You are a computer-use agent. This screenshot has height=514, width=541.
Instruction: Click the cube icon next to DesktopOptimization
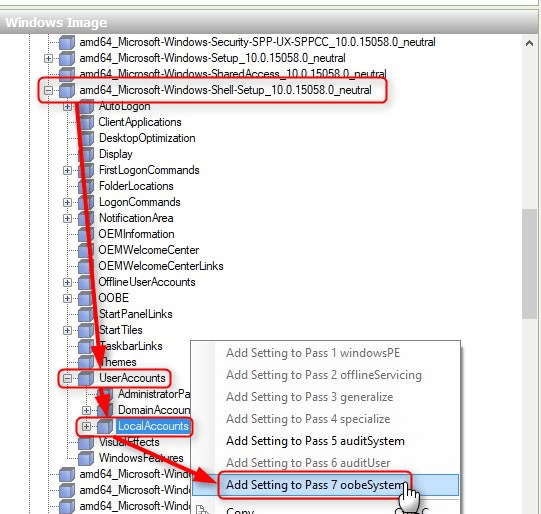(86, 139)
